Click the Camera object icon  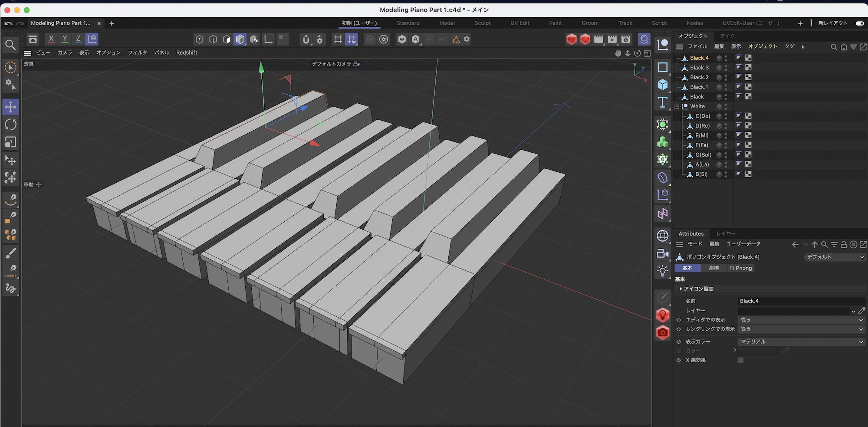[x=662, y=253]
